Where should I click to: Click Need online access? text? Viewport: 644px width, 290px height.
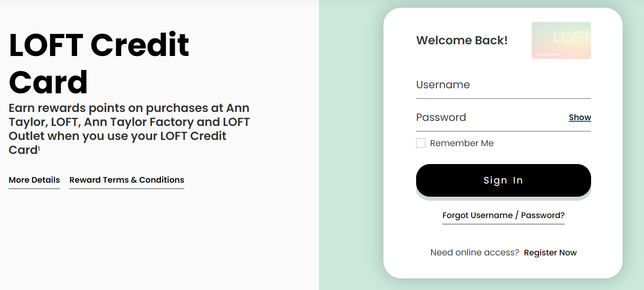(x=474, y=252)
